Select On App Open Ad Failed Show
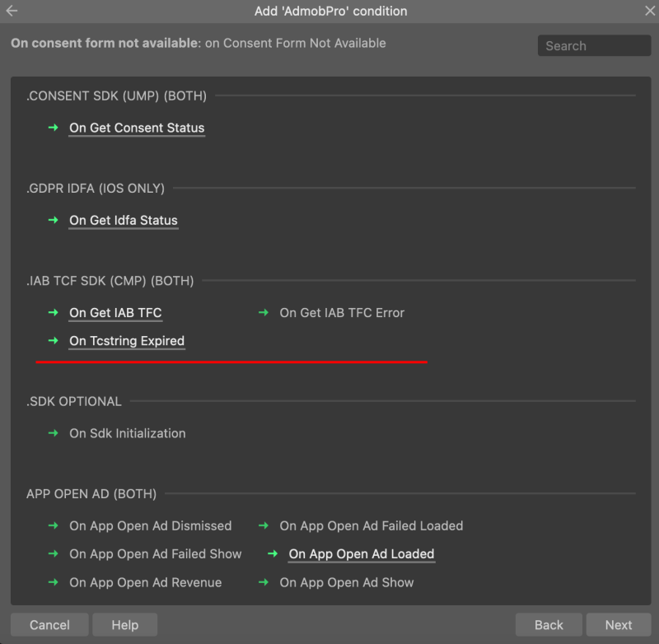The width and height of the screenshot is (659, 644). [x=155, y=553]
